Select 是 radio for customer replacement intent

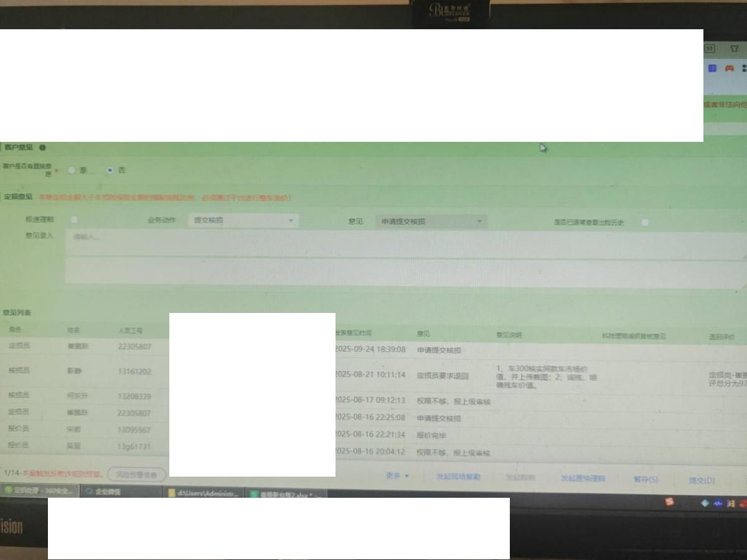click(x=72, y=170)
